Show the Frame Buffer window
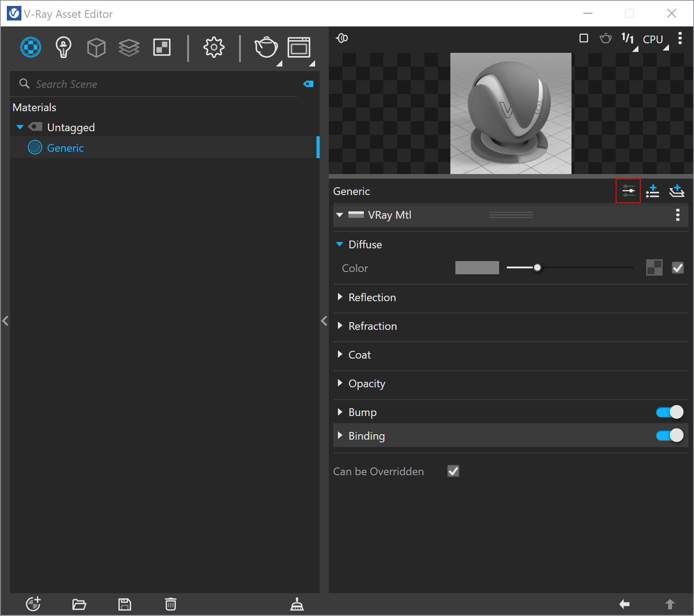The height and width of the screenshot is (616, 694). point(299,47)
